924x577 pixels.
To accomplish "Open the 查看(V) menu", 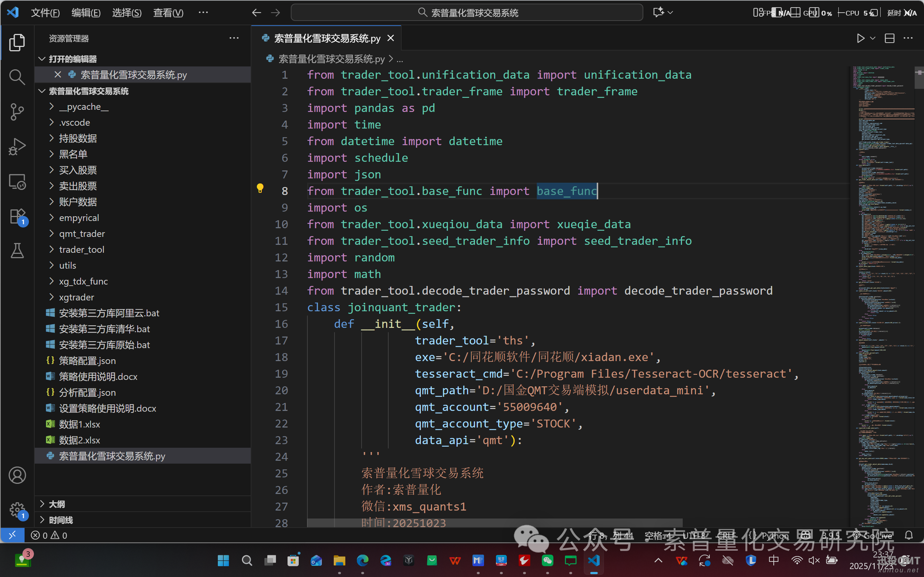I will tap(168, 13).
